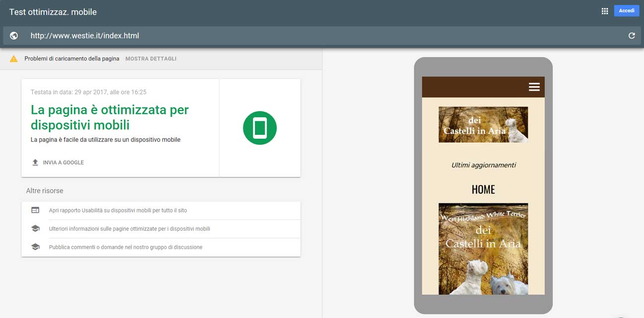Expand details with Mostra Dettagli
This screenshot has height=318, width=644.
(151, 58)
